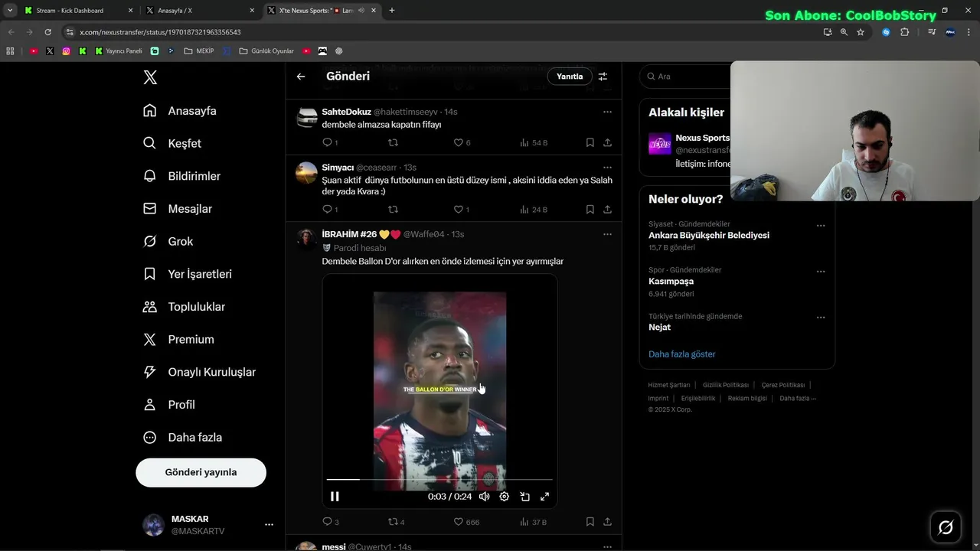Pause the Dembele video

click(335, 497)
